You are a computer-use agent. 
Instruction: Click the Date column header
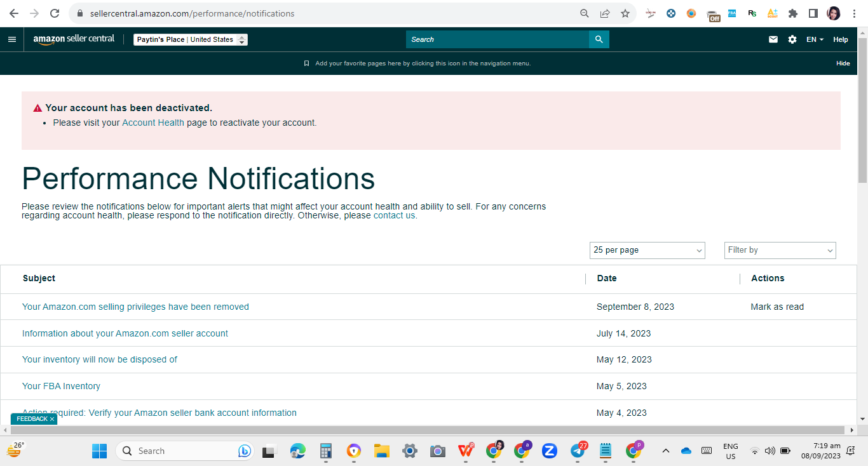607,278
